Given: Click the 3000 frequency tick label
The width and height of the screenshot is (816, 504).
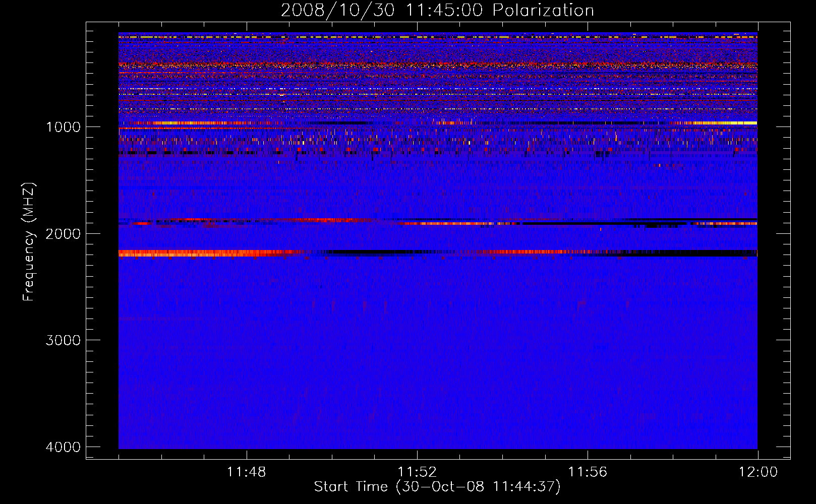Looking at the screenshot, I should click(x=63, y=340).
